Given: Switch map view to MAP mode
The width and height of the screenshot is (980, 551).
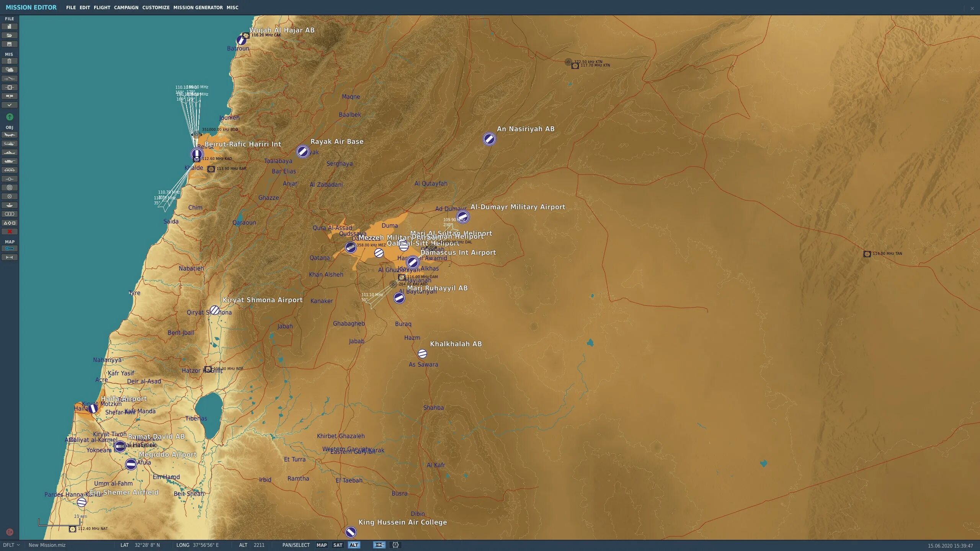Looking at the screenshot, I should 322,545.
